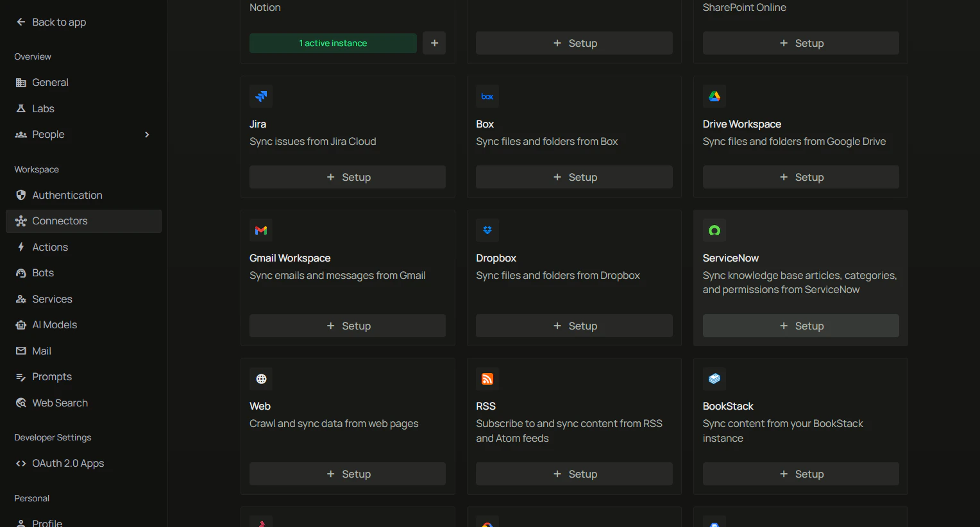Click the Dropbox logo icon

point(487,230)
